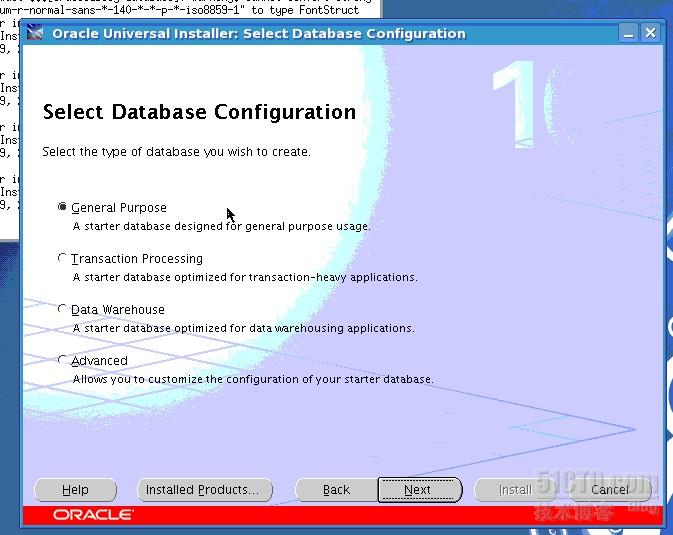Select Data Warehouse database type

point(62,309)
